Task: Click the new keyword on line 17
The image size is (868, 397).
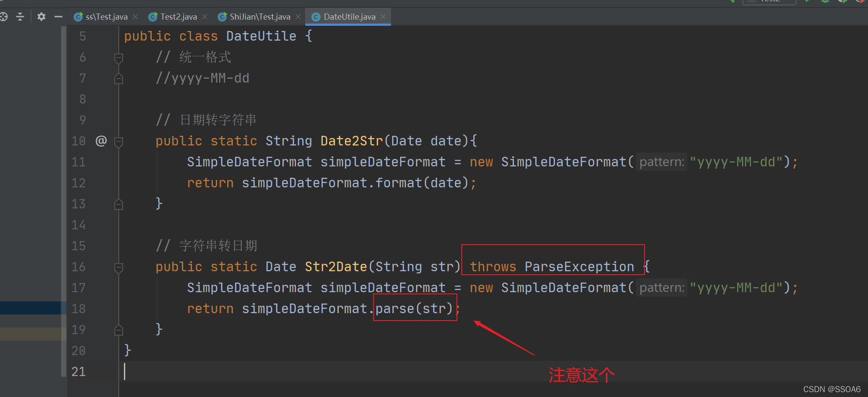Action: 481,288
